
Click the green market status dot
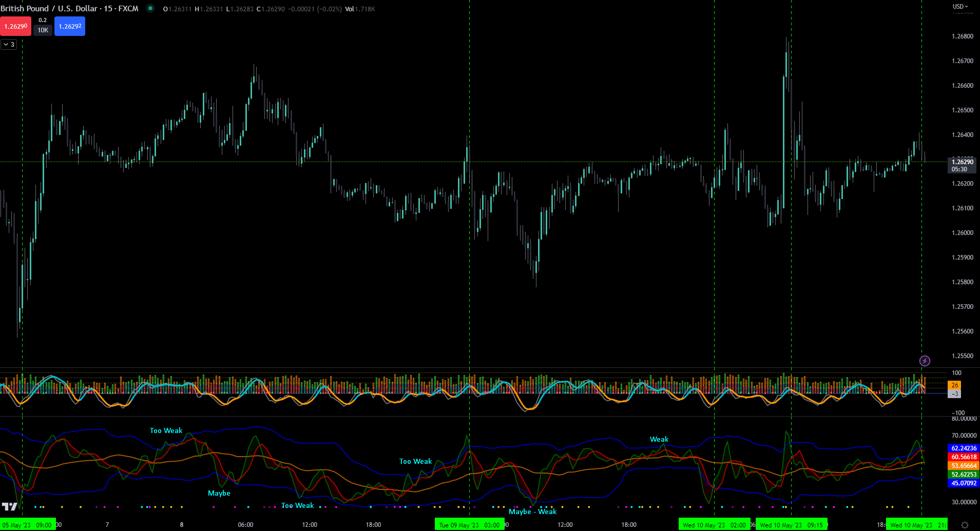point(150,8)
